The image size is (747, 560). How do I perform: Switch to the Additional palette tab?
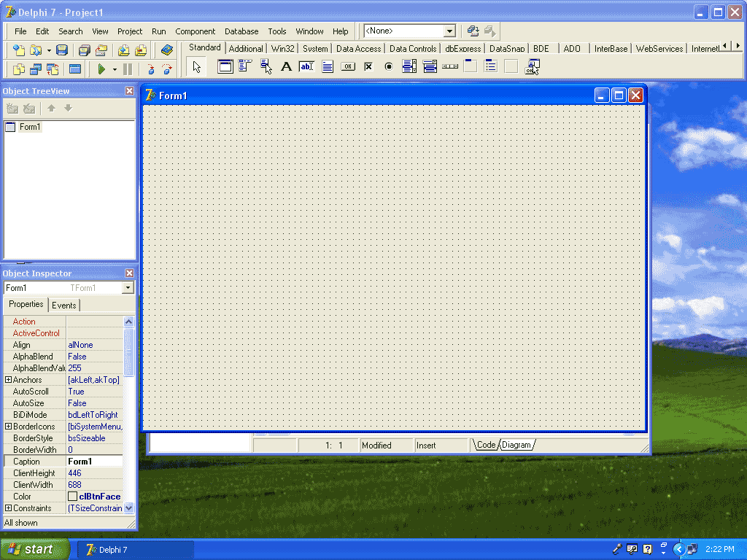tap(246, 49)
